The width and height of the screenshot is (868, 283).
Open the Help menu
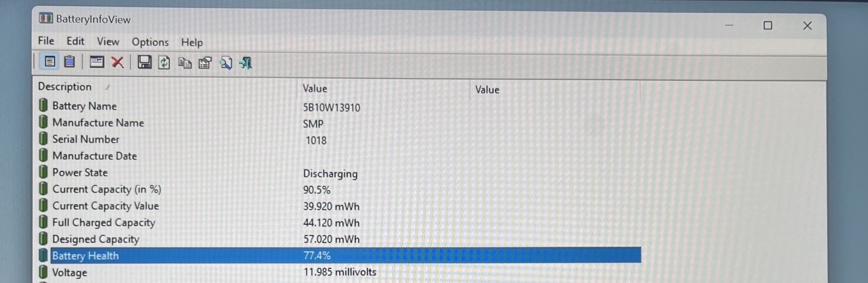coord(192,42)
